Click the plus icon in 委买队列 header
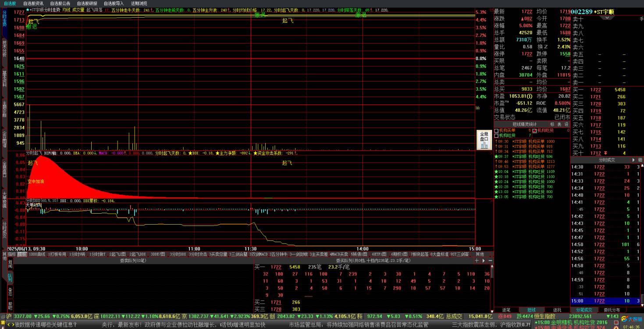Screen dimensions: 644x329 pos(477,261)
